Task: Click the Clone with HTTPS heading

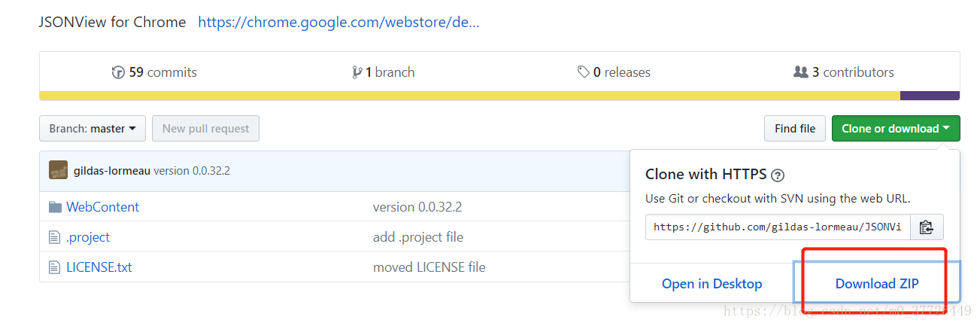Action: (706, 175)
